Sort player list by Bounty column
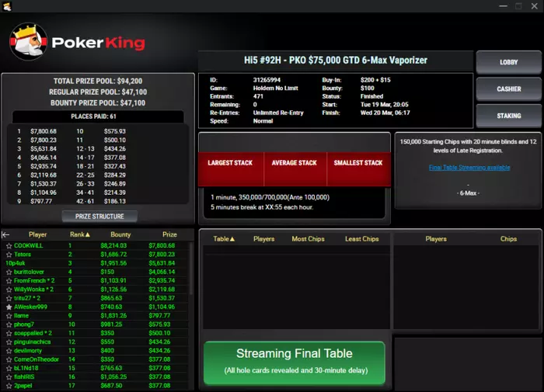This screenshot has height=392, width=544. (120, 234)
